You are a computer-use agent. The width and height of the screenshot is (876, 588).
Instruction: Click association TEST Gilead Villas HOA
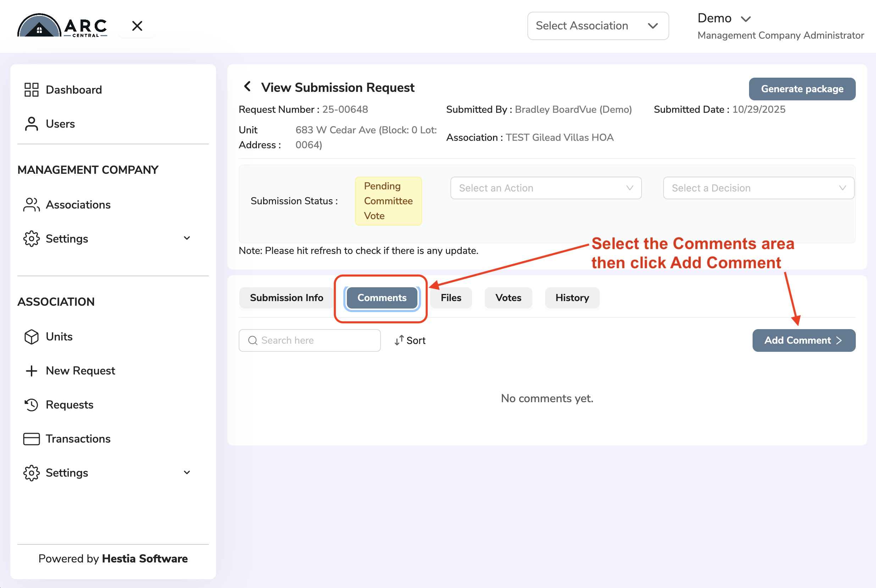pos(560,138)
